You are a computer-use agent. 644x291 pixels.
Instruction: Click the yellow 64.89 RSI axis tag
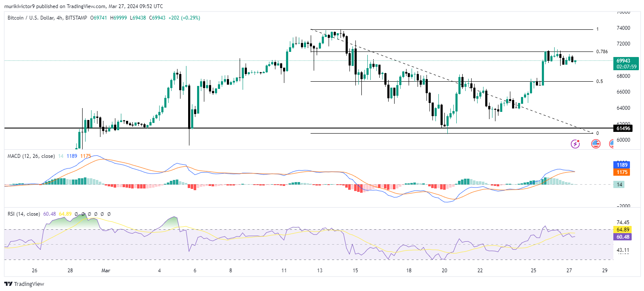[x=622, y=229]
